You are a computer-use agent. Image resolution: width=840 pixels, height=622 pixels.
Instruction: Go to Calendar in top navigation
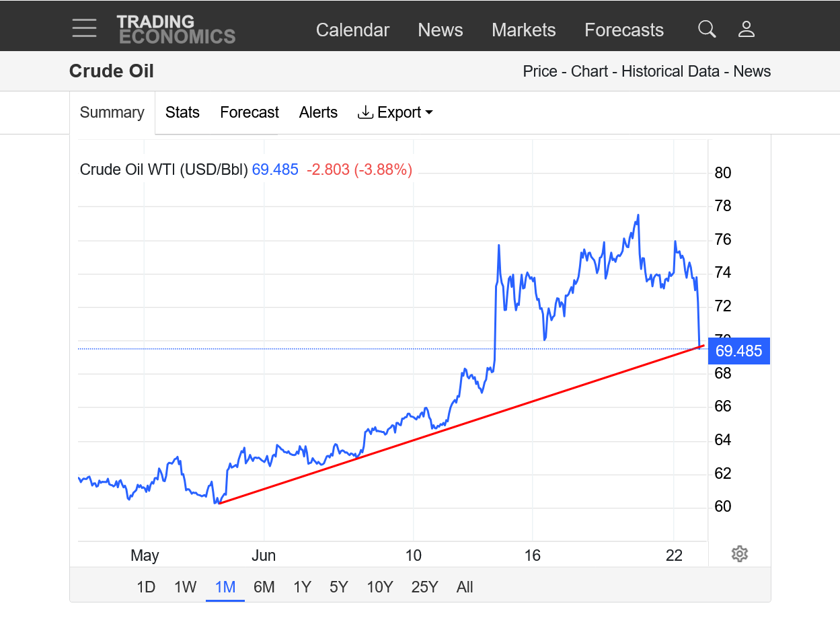tap(352, 30)
